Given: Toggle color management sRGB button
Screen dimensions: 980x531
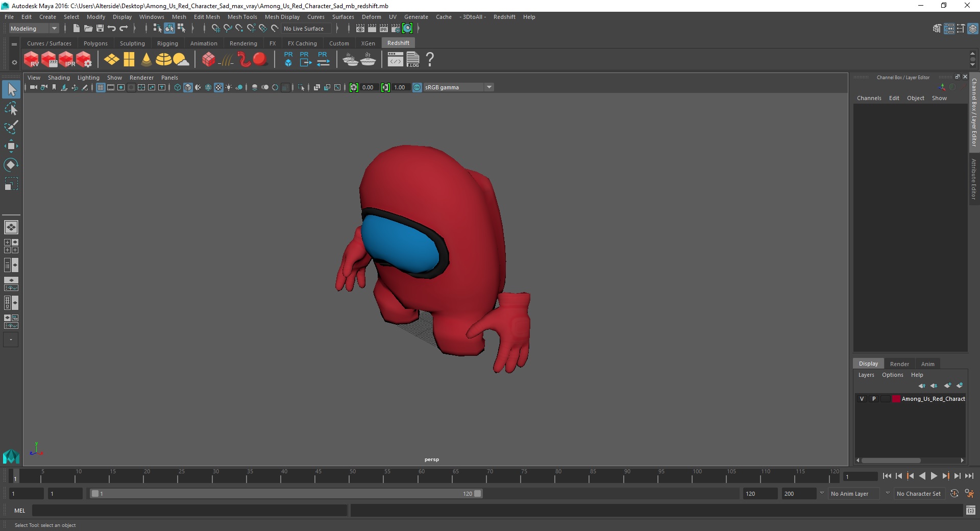Looking at the screenshot, I should (417, 87).
